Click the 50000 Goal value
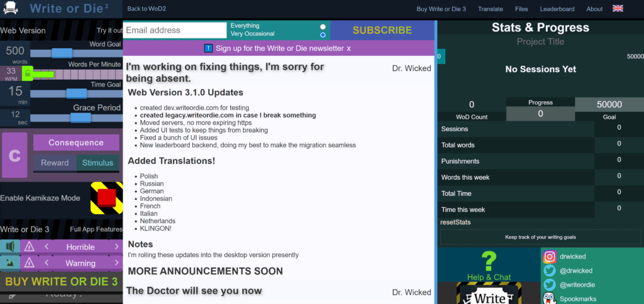 coord(609,105)
